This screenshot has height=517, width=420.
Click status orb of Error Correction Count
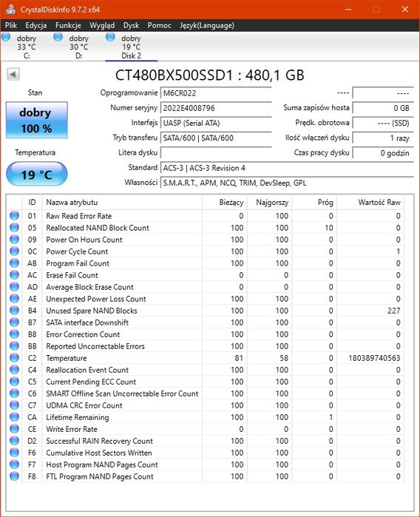[x=14, y=334]
